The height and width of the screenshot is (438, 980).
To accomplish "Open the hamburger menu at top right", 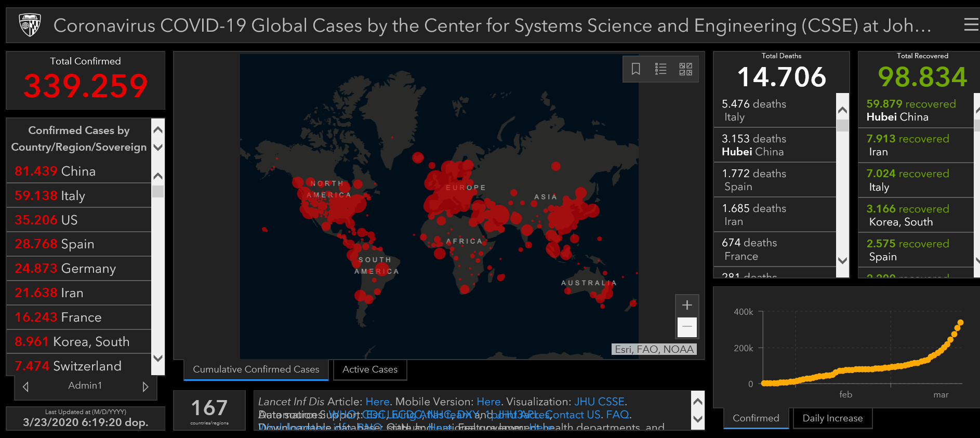I will coord(971,24).
